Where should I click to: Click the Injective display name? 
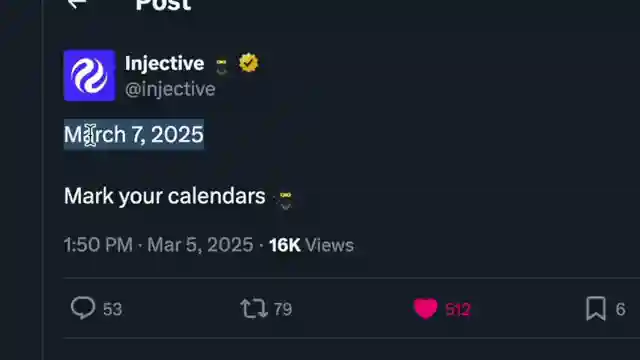[x=164, y=64]
